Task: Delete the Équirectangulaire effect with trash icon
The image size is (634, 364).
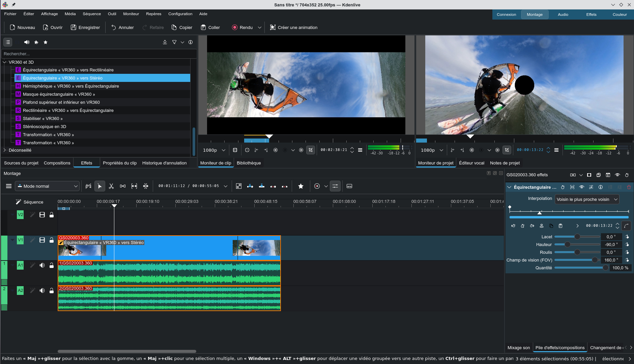Action: pyautogui.click(x=629, y=187)
